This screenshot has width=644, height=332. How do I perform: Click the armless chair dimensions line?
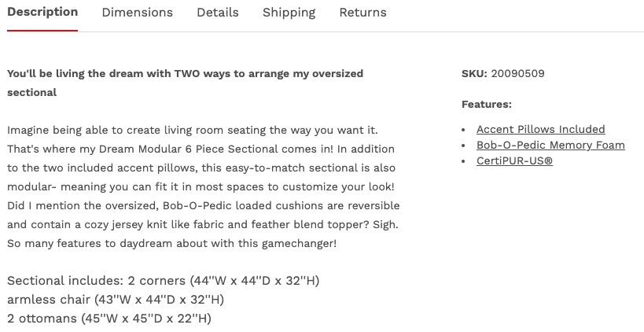[x=116, y=300]
